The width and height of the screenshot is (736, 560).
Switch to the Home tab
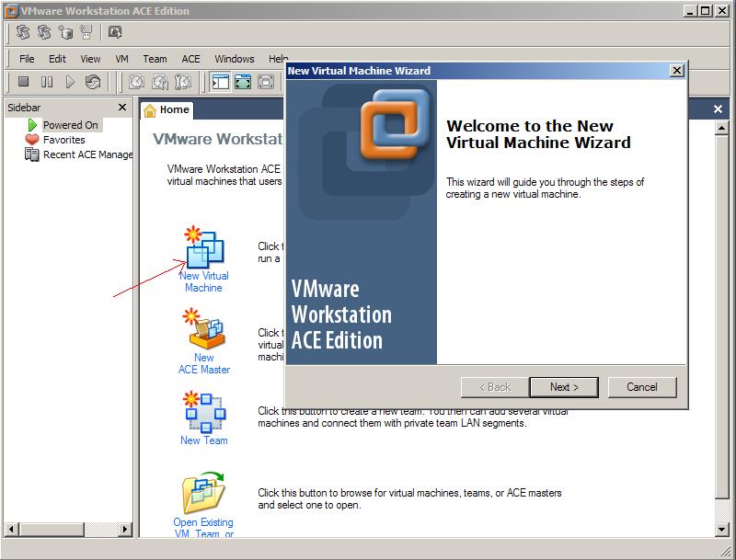[167, 109]
